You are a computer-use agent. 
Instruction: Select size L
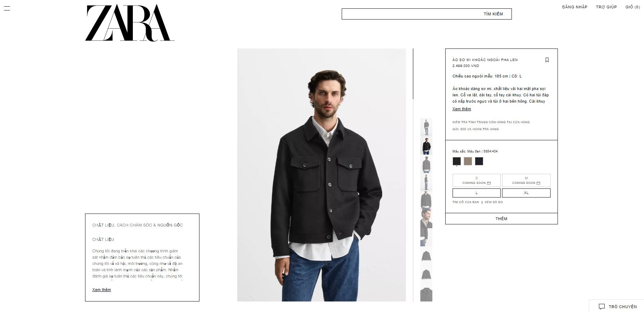[x=476, y=193]
